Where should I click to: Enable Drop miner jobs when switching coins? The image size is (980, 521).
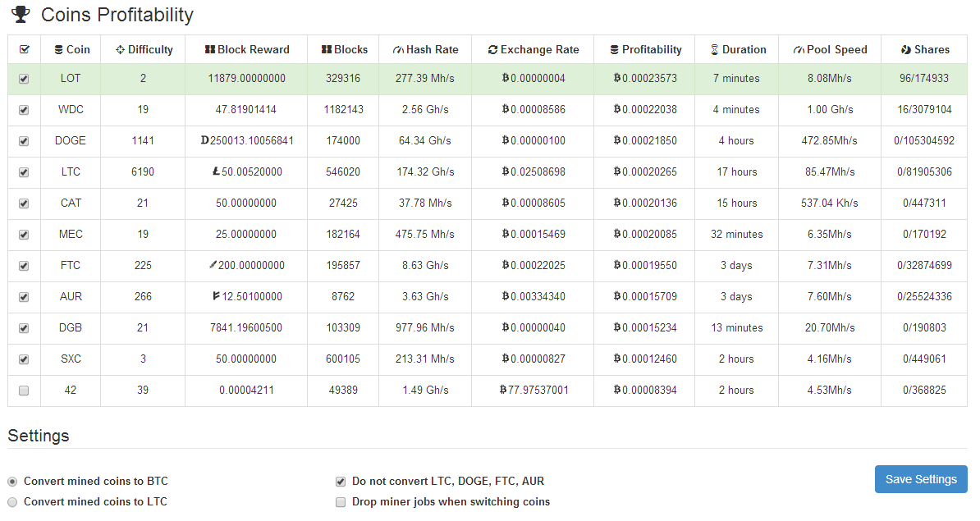(341, 502)
